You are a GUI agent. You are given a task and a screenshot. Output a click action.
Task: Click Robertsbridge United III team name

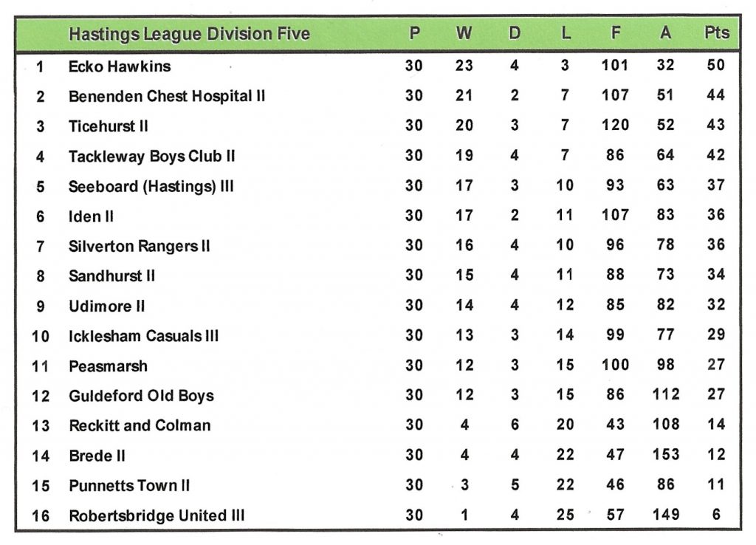(156, 516)
